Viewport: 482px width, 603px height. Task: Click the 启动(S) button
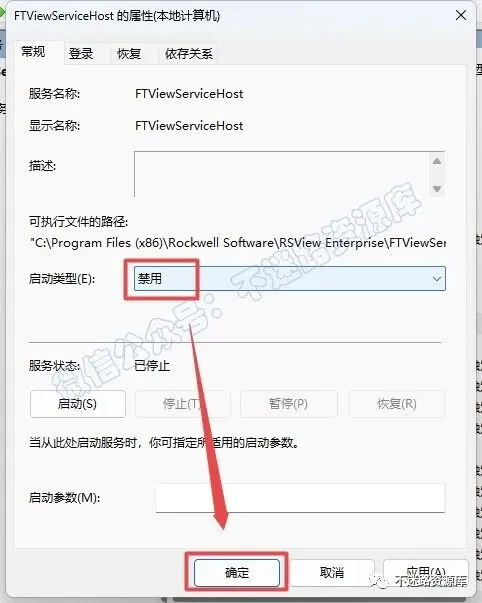coord(78,404)
